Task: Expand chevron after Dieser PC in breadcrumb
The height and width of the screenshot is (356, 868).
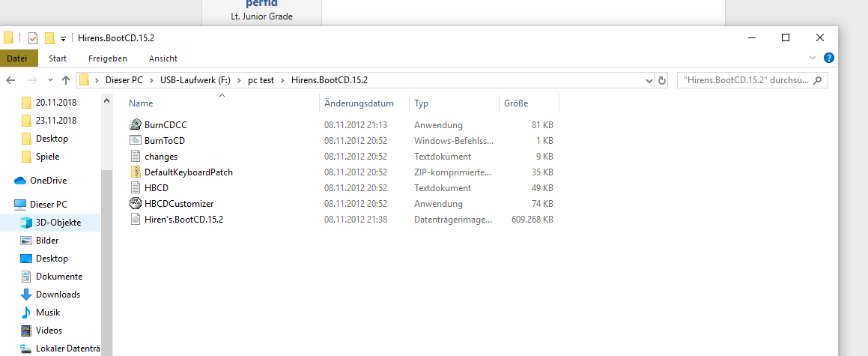Action: click(152, 80)
